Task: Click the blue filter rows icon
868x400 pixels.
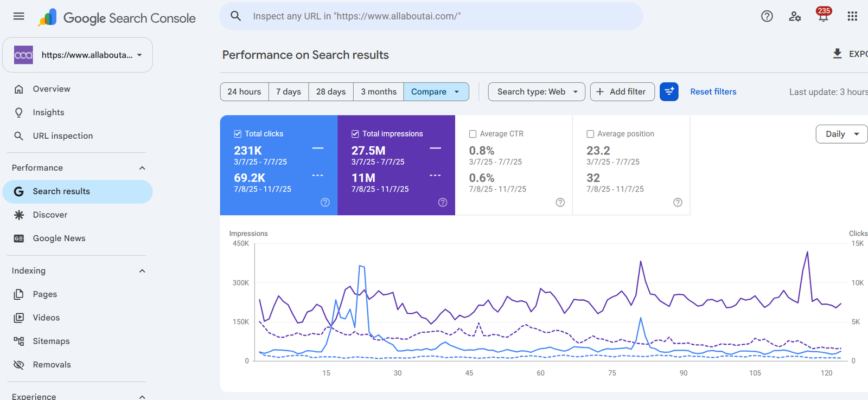Action: [669, 92]
